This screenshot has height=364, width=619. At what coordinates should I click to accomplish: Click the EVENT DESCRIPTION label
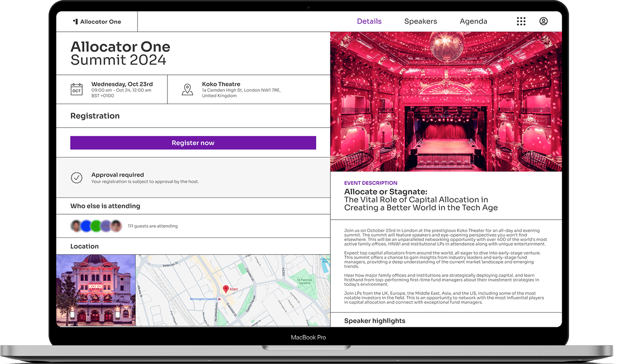click(x=371, y=183)
